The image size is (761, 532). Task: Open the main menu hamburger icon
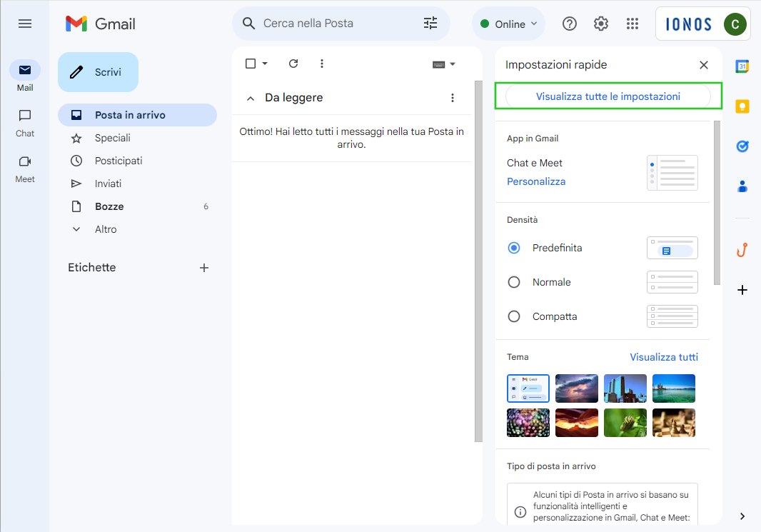[25, 24]
